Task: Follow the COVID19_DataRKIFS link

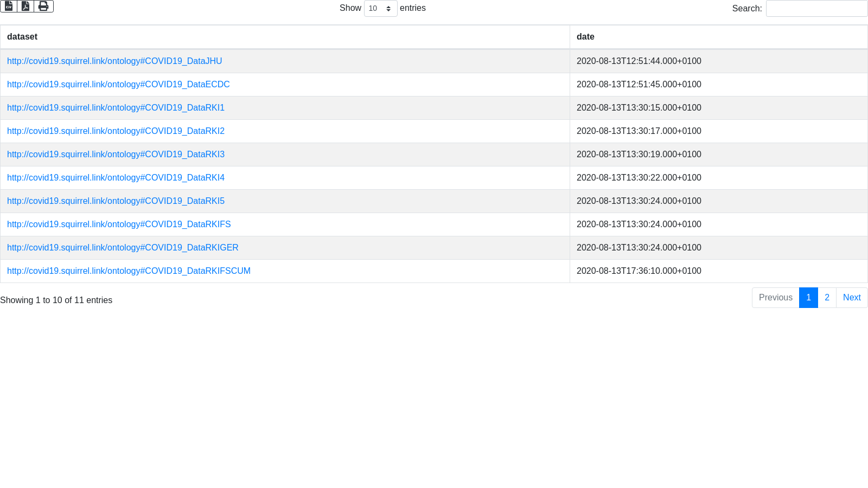Action: (119, 224)
